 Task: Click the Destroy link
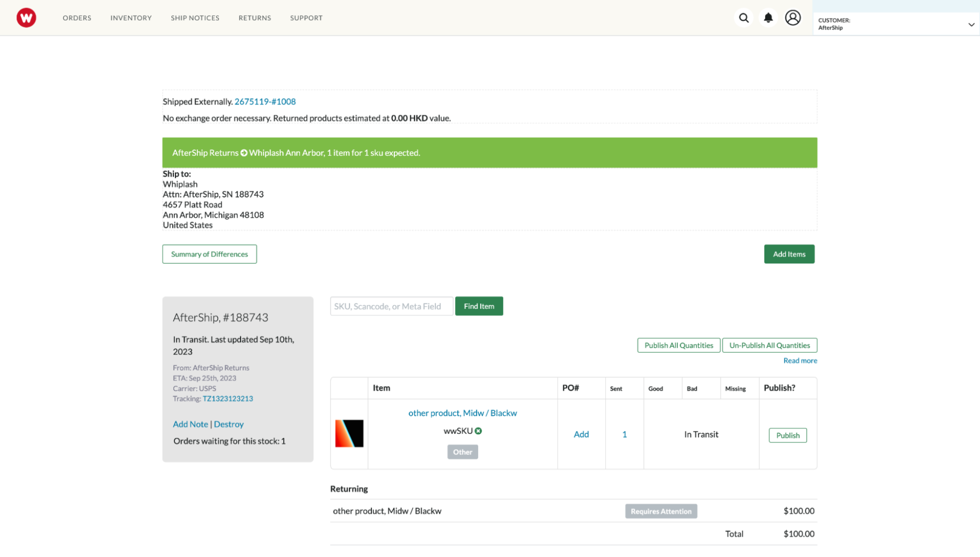pyautogui.click(x=228, y=424)
